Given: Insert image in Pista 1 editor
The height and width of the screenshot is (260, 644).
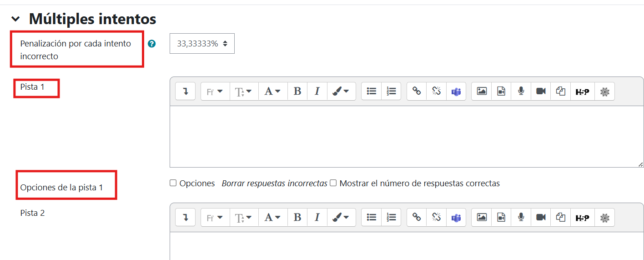Looking at the screenshot, I should tap(482, 92).
